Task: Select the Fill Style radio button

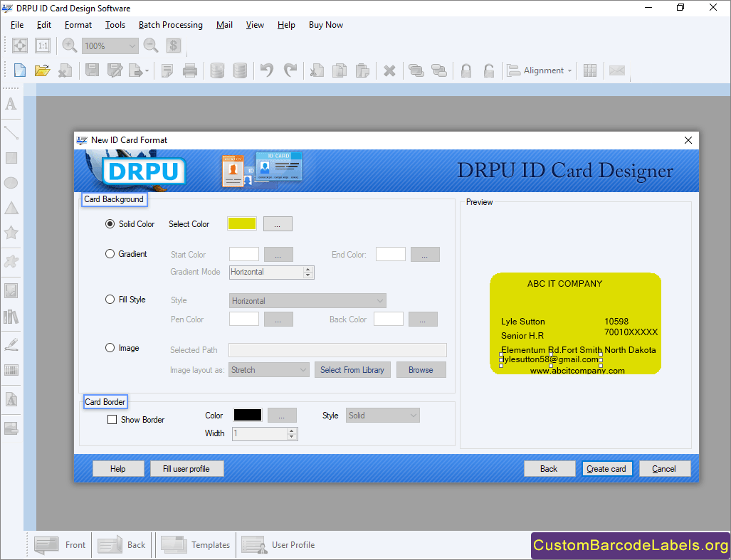Action: (x=110, y=300)
